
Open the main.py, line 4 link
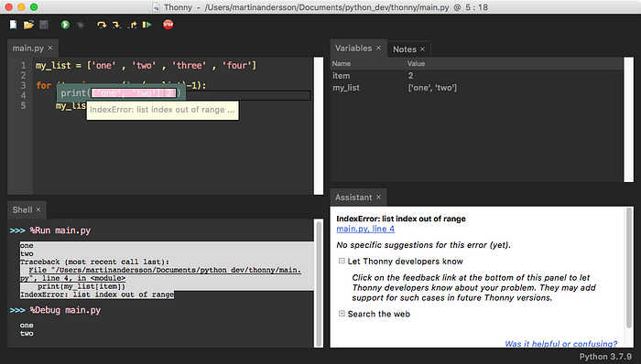pos(365,229)
